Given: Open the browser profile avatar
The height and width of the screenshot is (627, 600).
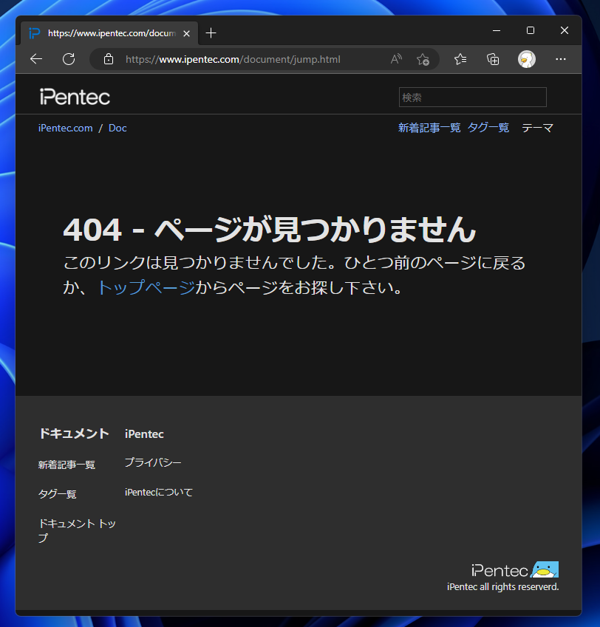Looking at the screenshot, I should point(526,59).
